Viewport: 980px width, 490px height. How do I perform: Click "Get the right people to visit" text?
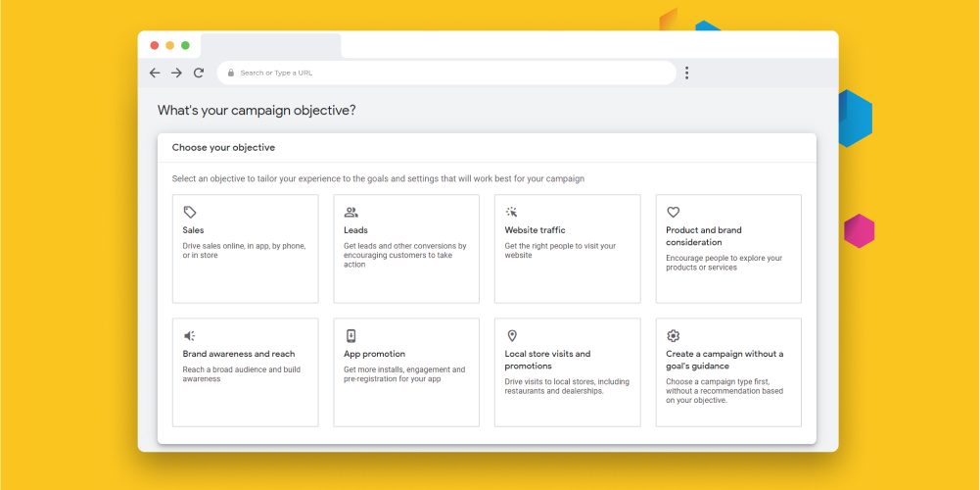click(x=561, y=250)
